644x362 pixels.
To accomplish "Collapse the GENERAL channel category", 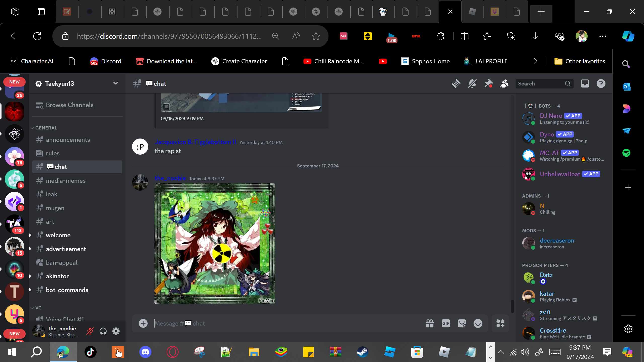I will 46,128.
